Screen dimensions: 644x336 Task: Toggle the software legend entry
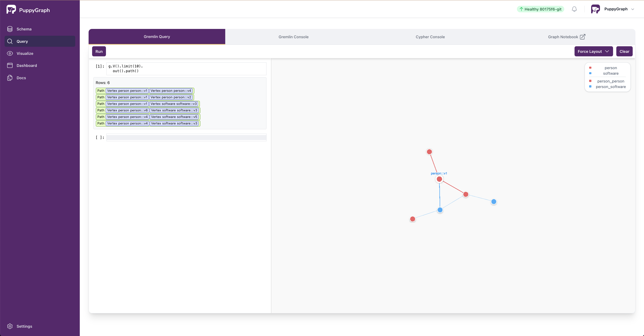(611, 73)
